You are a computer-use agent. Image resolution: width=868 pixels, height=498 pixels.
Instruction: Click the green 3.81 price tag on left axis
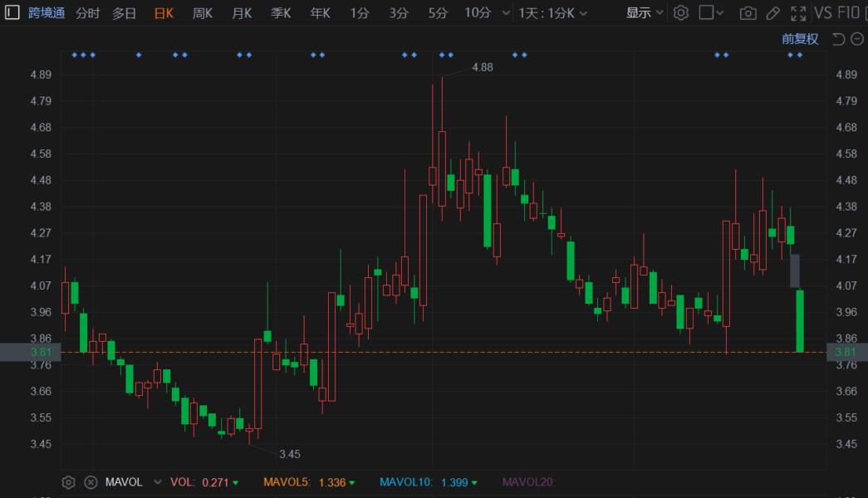tap(31, 352)
